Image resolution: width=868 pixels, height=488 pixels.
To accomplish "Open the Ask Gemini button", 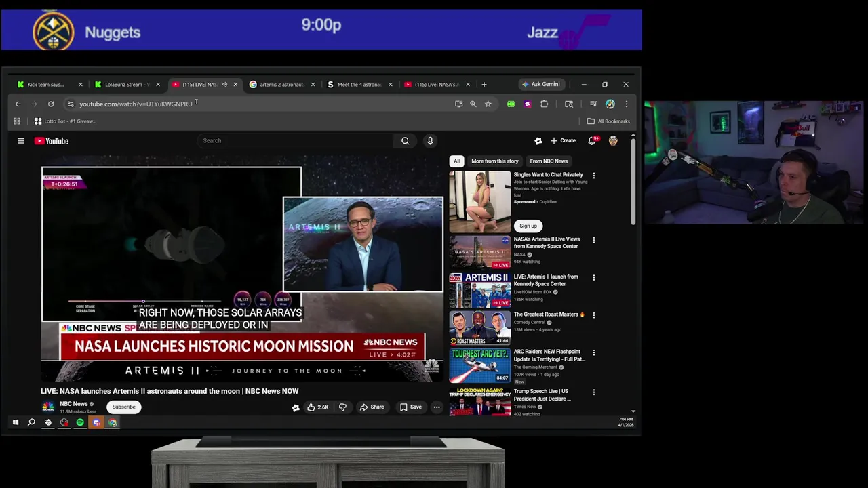I will (x=540, y=85).
